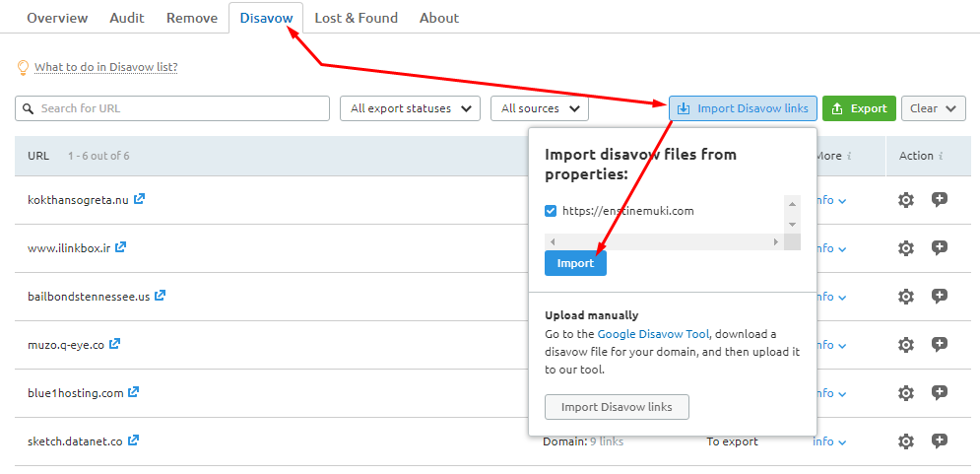Click properties list scroll left arrow
Viewport: 980px width, 474px height.
[553, 241]
